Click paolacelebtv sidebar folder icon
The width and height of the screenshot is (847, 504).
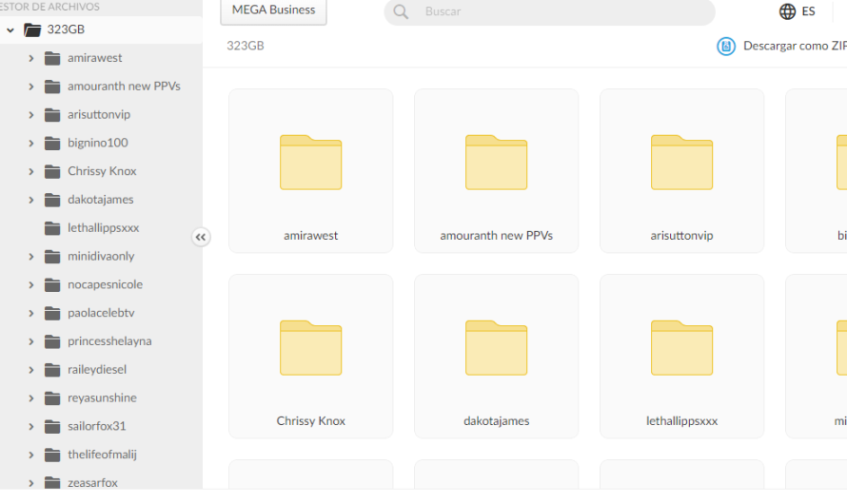pyautogui.click(x=52, y=313)
